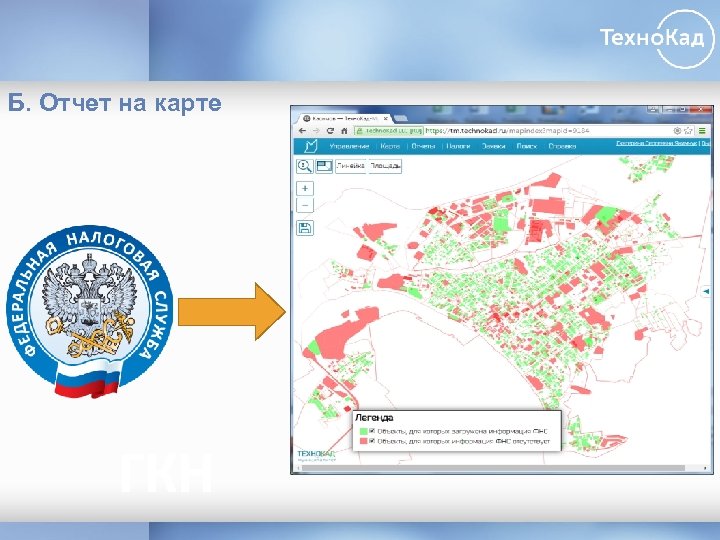Open the Заявки menu

(x=493, y=146)
